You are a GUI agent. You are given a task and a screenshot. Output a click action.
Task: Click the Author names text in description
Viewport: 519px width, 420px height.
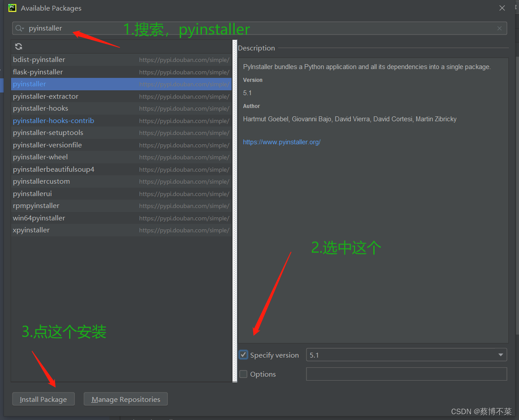coord(349,119)
